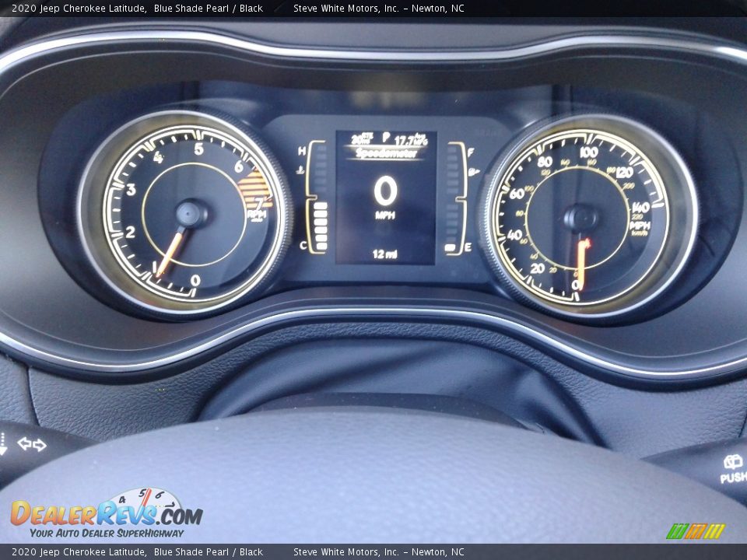The image size is (747, 560).
Task: Select the Speedometer screen title
Action: [386, 153]
